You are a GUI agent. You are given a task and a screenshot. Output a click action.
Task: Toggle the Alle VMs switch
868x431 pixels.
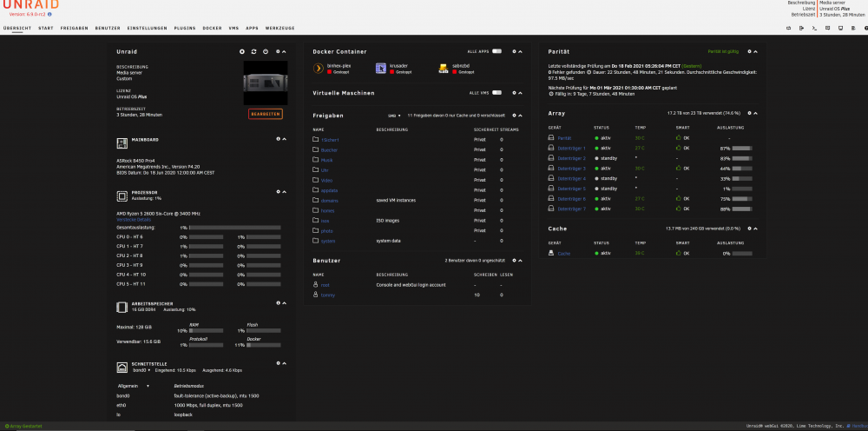tap(496, 93)
